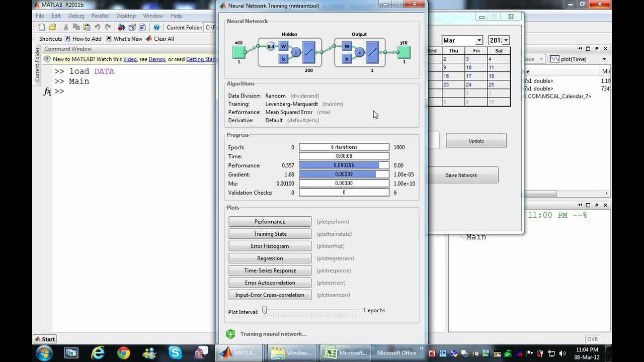Open GUIDE via its toolbar icon
Image resolution: width=644 pixels, height=362 pixels.
point(132,28)
